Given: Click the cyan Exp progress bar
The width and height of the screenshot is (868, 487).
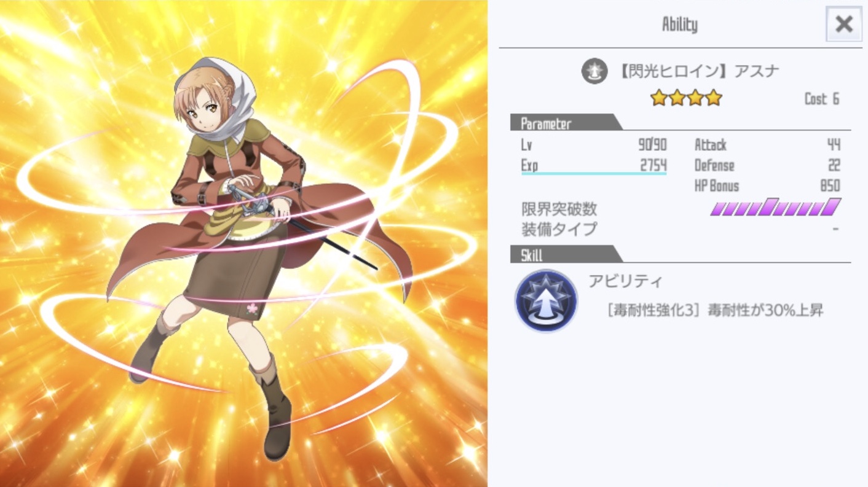Looking at the screenshot, I should click(x=594, y=174).
